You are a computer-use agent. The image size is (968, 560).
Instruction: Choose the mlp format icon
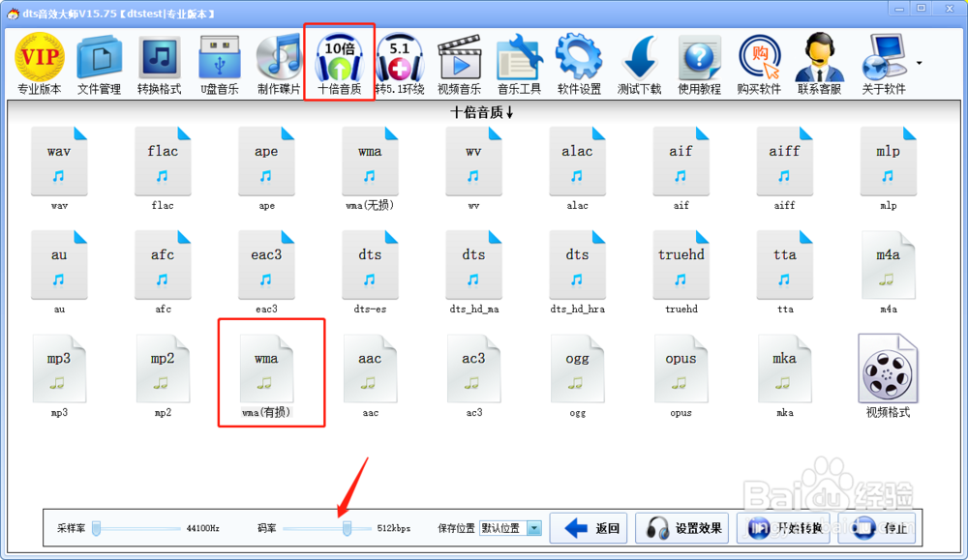click(x=889, y=168)
